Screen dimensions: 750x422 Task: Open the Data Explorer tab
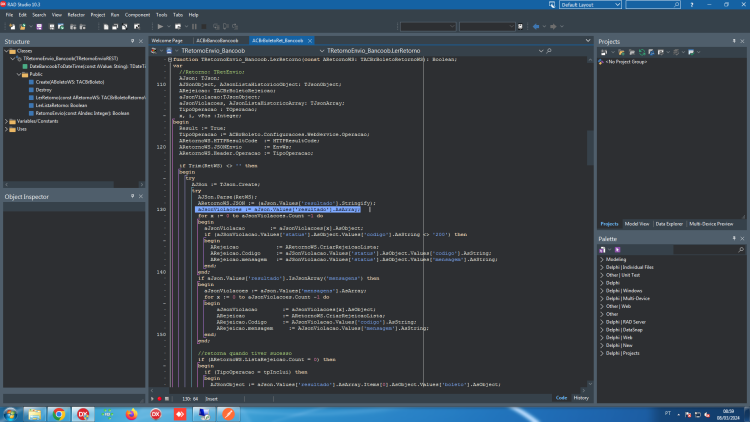pos(669,224)
